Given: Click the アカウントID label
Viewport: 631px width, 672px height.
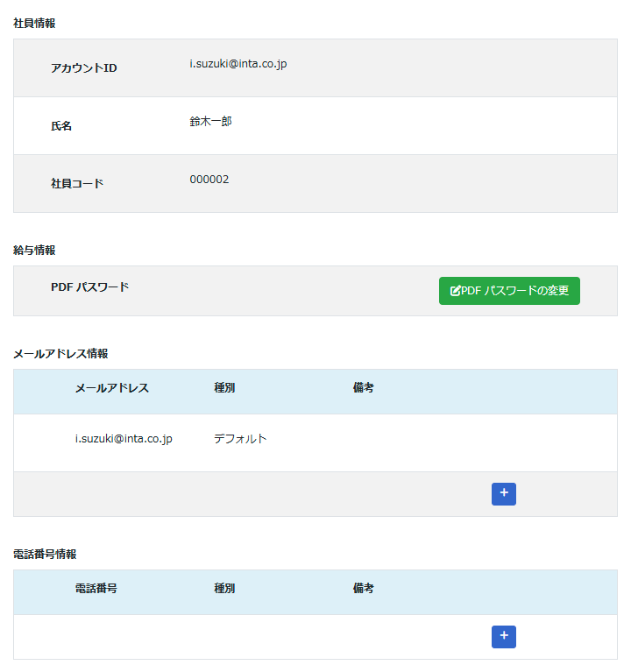Looking at the screenshot, I should [83, 68].
